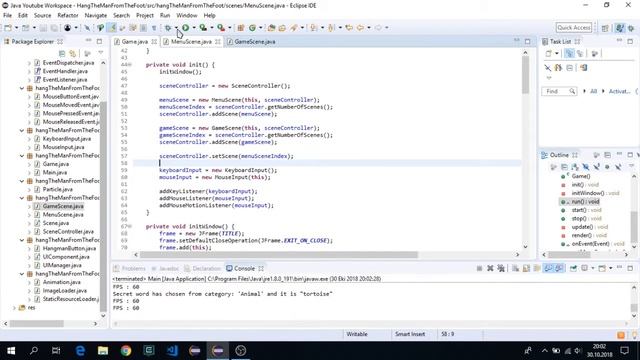The height and width of the screenshot is (360, 640).
Task: Open the Open Perspective icon near Quick Access
Action: 605,28
